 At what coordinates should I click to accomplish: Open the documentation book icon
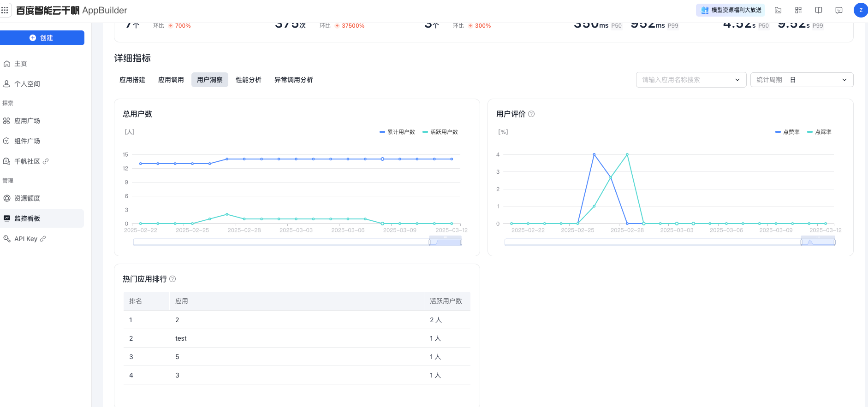pos(819,10)
